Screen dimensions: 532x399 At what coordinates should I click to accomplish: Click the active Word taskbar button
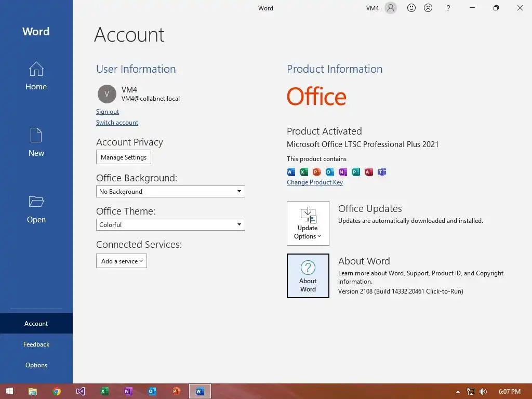click(200, 391)
